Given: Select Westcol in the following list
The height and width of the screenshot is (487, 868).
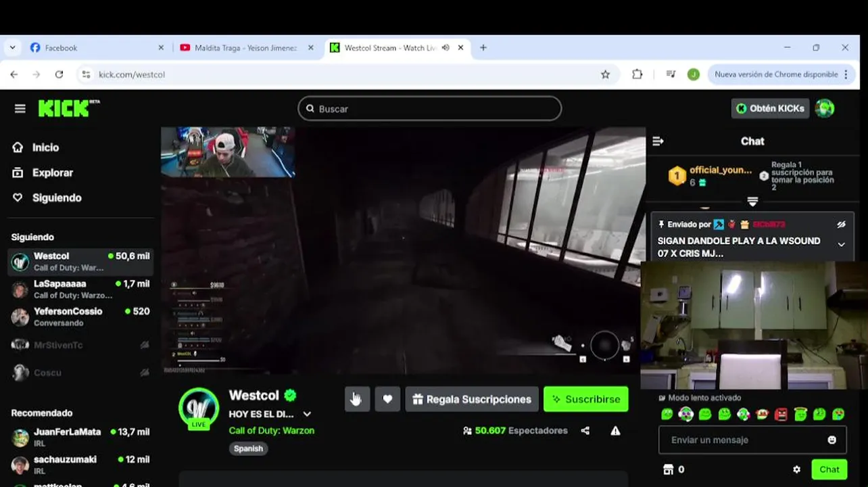Looking at the screenshot, I should tap(80, 261).
